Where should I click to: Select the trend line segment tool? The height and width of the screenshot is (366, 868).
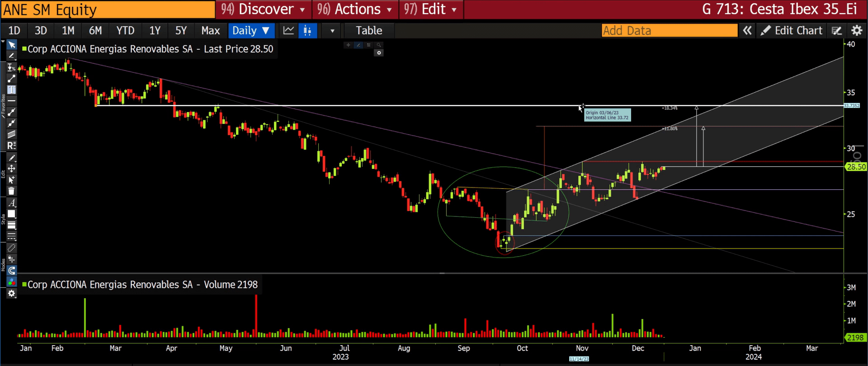coord(12,79)
